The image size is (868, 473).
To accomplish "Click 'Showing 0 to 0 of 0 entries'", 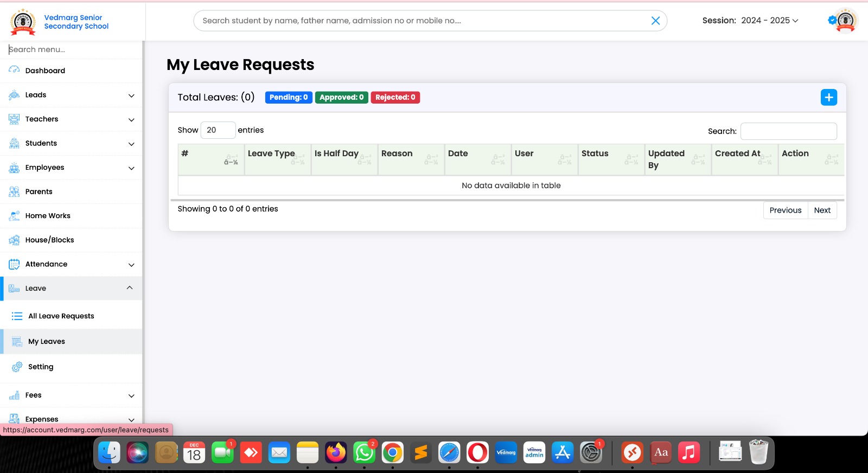I will coord(228,209).
